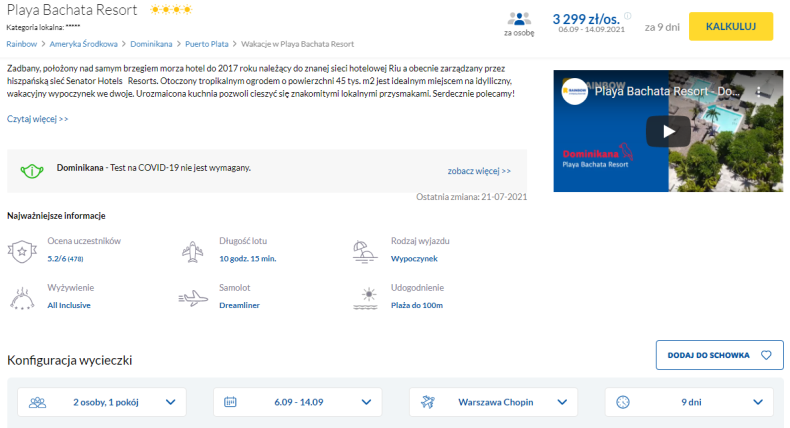Expand the Warszawa Chopin airport dropdown
This screenshot has height=428, width=790.
[x=493, y=402]
